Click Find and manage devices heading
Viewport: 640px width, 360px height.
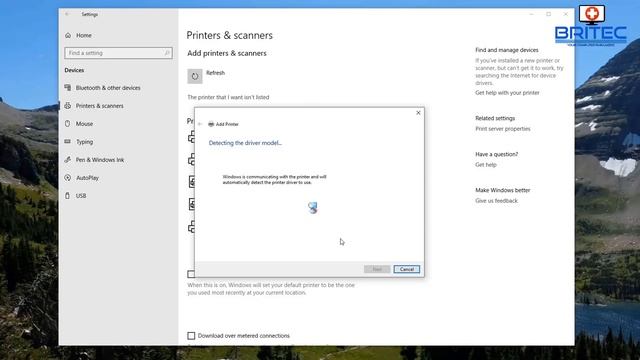507,50
